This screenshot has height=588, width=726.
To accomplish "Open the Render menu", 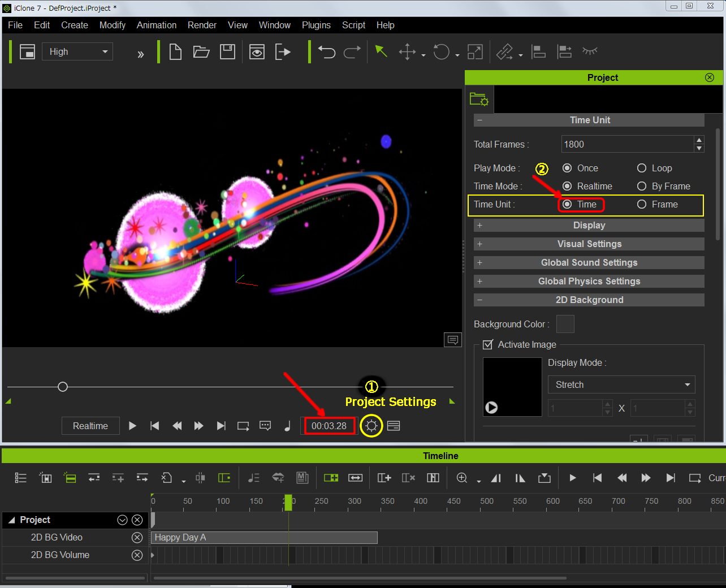I will (x=202, y=25).
